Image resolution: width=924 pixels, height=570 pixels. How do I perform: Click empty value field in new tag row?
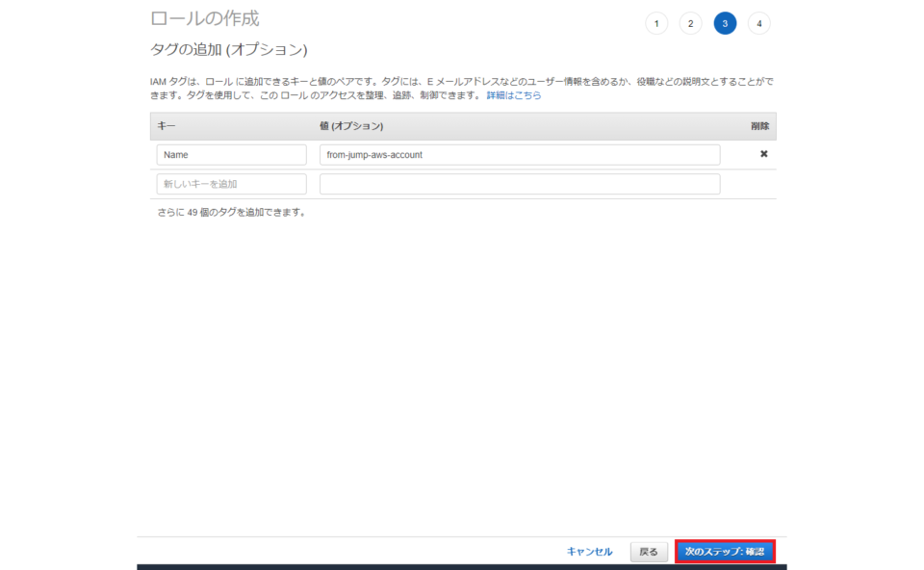coord(520,184)
